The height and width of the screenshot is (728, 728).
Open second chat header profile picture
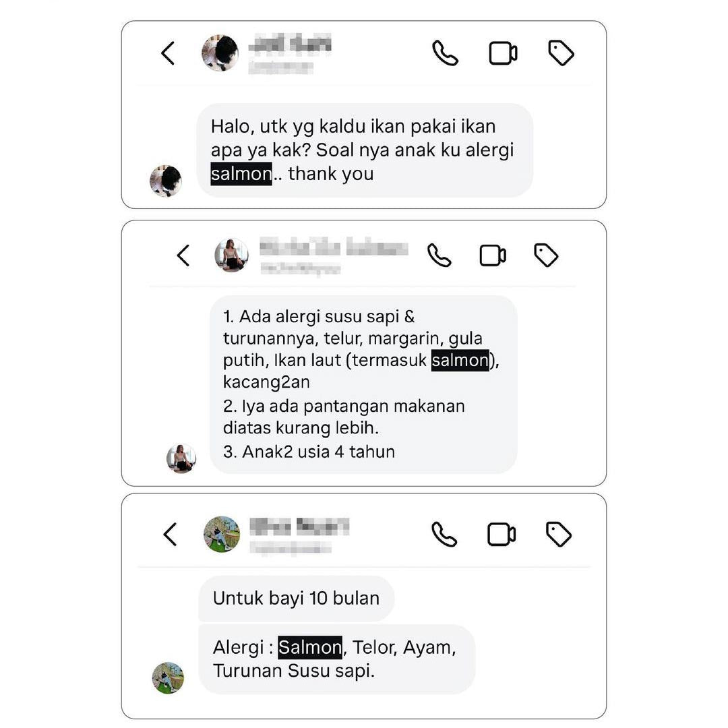pyautogui.click(x=231, y=255)
